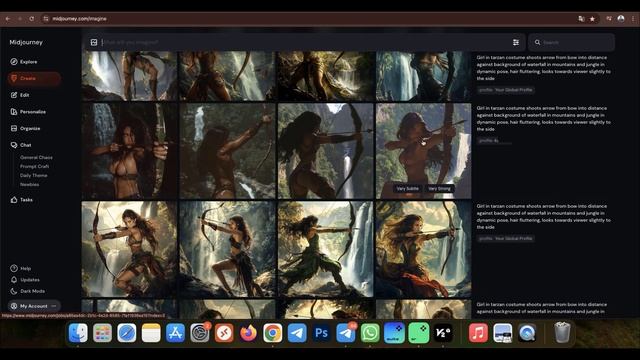The width and height of the screenshot is (640, 360).
Task: Open the Telegram icon with the notification badge
Action: click(x=346, y=333)
